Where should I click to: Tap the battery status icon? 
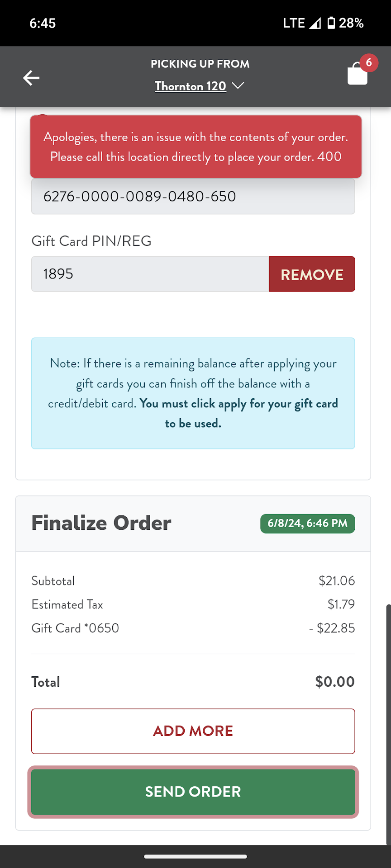click(331, 23)
